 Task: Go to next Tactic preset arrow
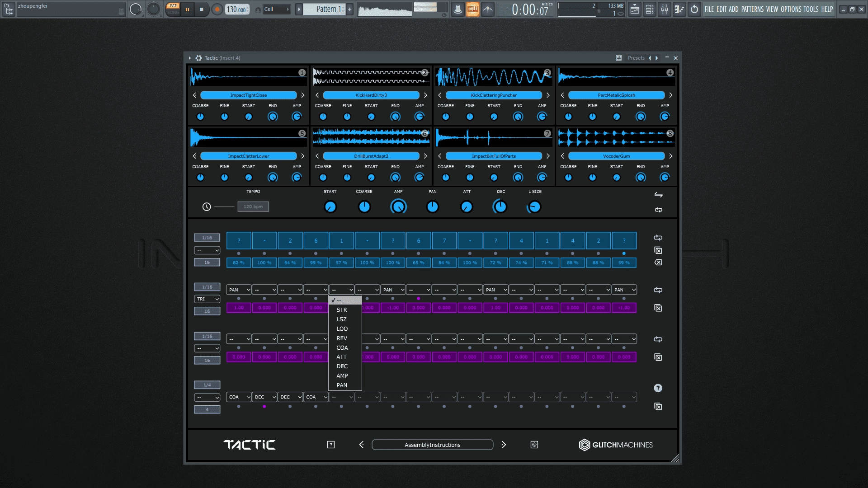point(504,445)
